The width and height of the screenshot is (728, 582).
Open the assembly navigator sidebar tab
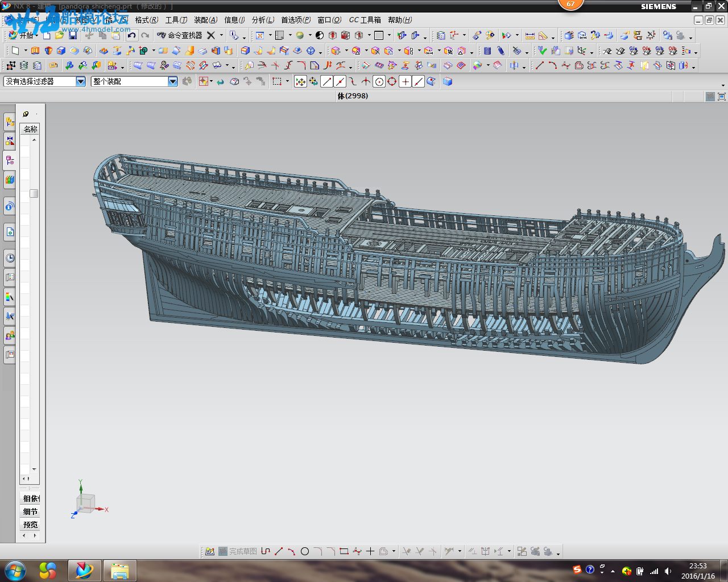pyautogui.click(x=10, y=121)
